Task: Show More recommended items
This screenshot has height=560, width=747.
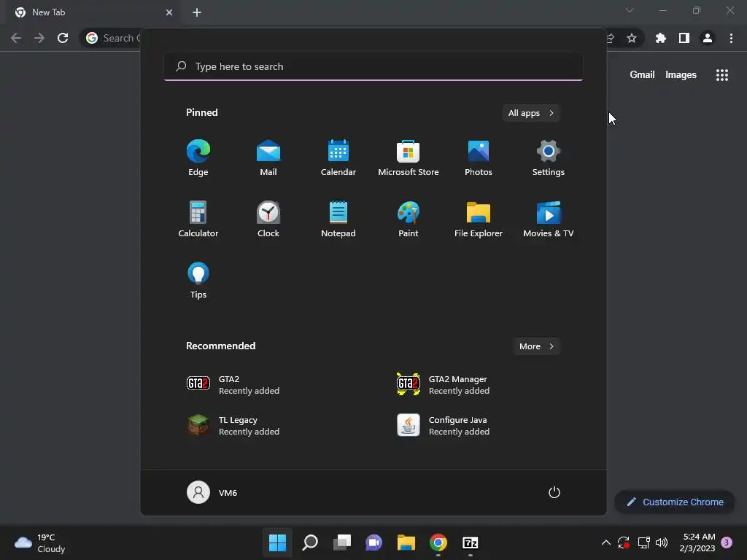Action: click(x=536, y=346)
